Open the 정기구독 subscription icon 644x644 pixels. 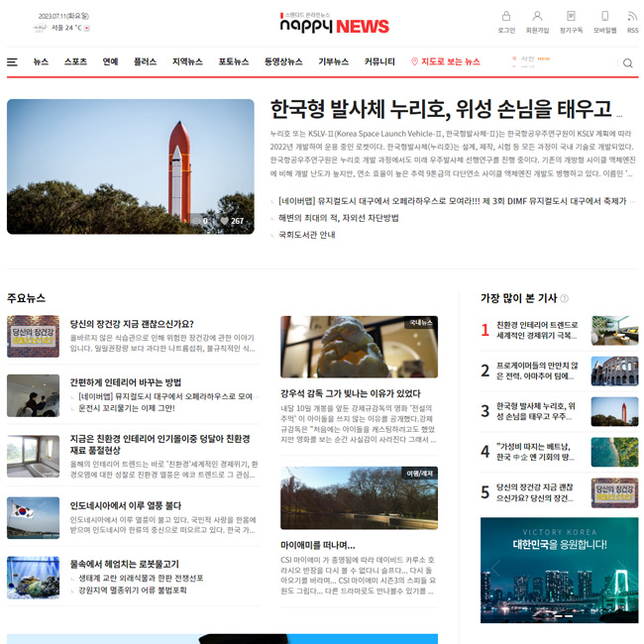pyautogui.click(x=571, y=16)
